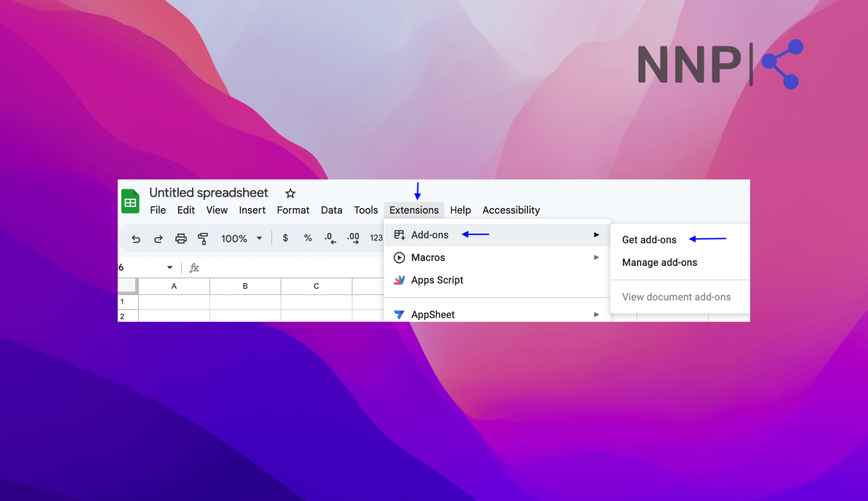Open the Accessibility menu

511,210
